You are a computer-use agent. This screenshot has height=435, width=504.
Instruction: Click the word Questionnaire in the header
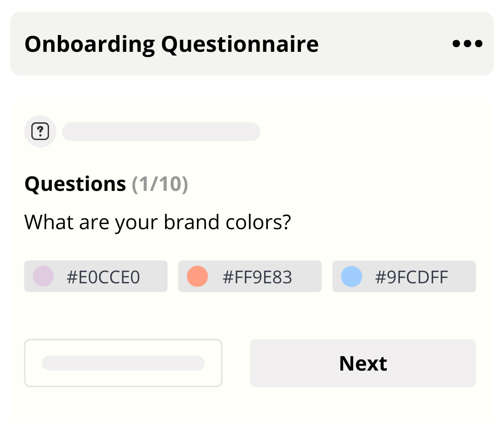coord(240,44)
